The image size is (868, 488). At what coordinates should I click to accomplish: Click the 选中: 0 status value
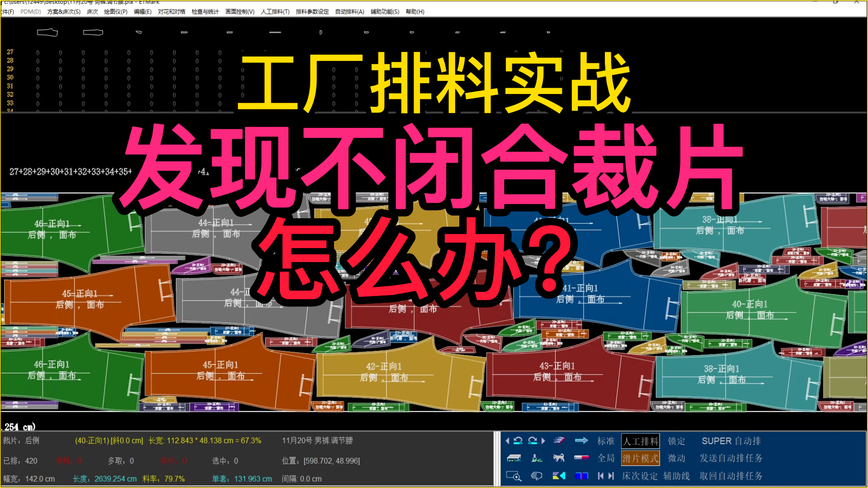point(225,461)
